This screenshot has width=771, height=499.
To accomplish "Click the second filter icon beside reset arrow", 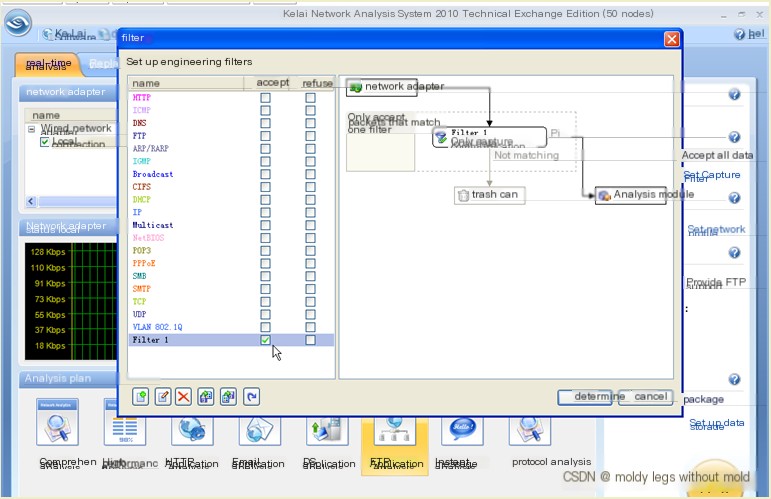I will pyautogui.click(x=228, y=396).
